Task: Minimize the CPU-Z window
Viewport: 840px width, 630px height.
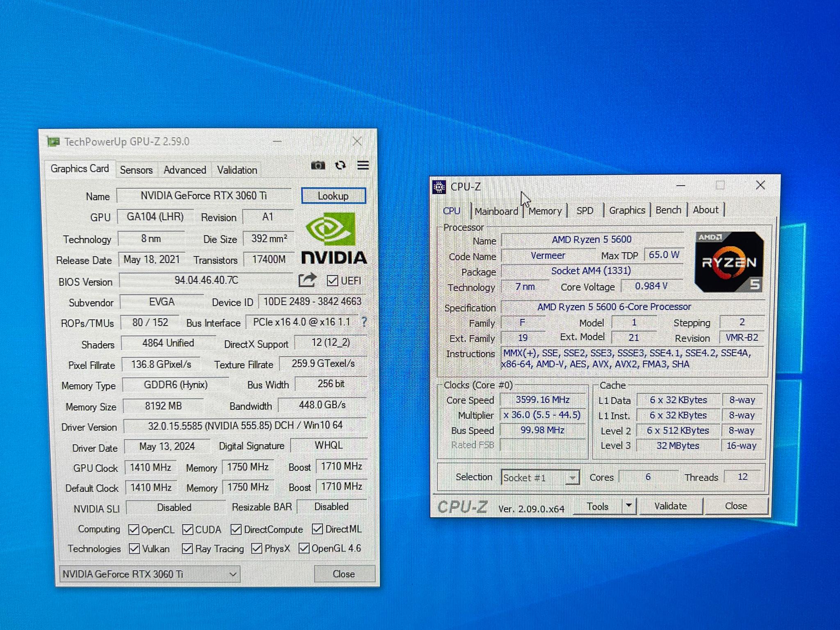Action: coord(680,186)
